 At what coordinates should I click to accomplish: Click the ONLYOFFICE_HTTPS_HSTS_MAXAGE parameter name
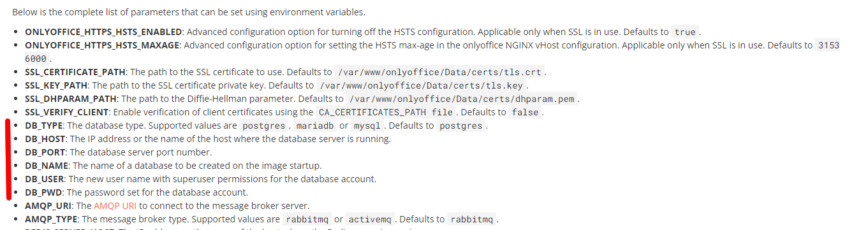[x=103, y=45]
